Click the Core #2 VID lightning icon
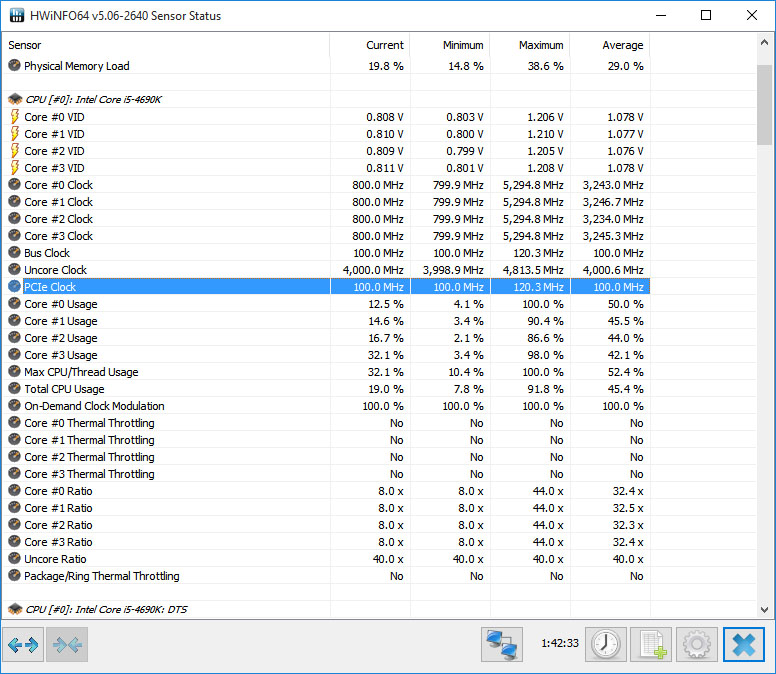Image resolution: width=776 pixels, height=674 pixels. tap(15, 150)
